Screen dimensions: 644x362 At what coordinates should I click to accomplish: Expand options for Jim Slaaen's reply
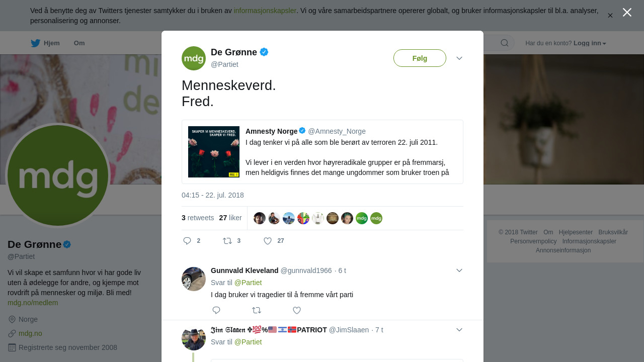pos(459,330)
